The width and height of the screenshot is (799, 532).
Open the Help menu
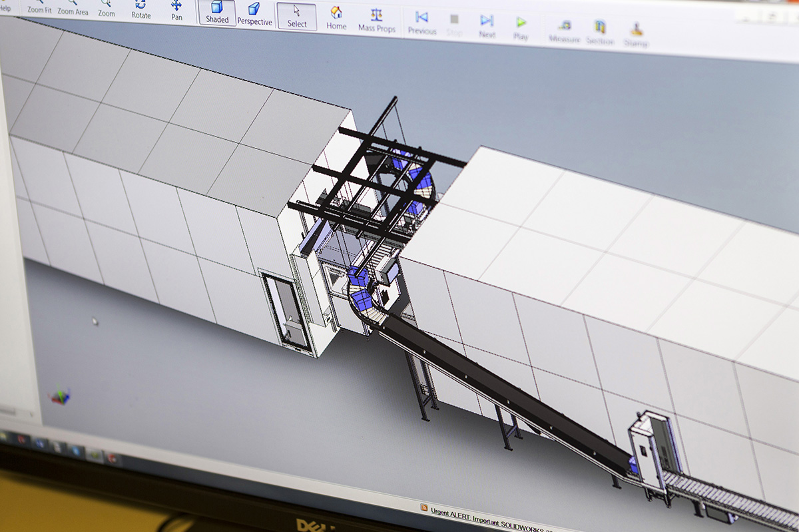pyautogui.click(x=5, y=8)
